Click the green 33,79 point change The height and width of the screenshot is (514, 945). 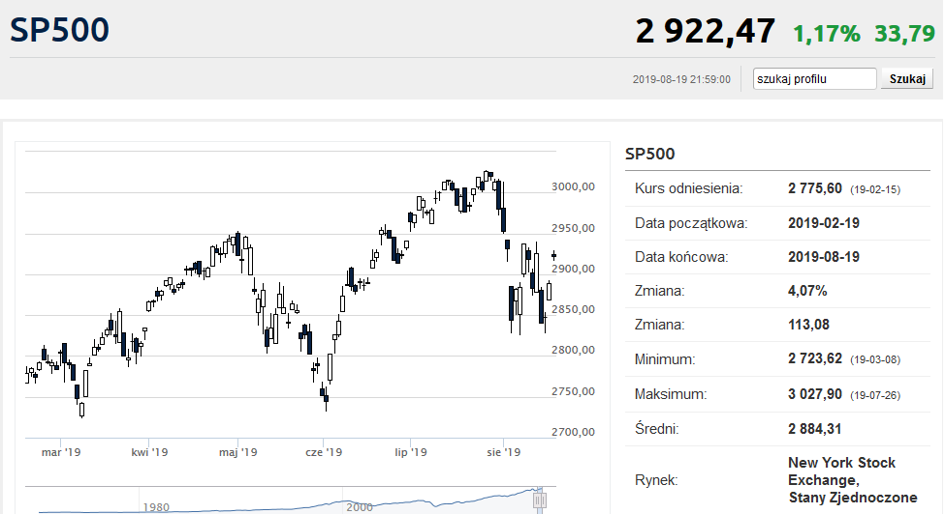904,34
